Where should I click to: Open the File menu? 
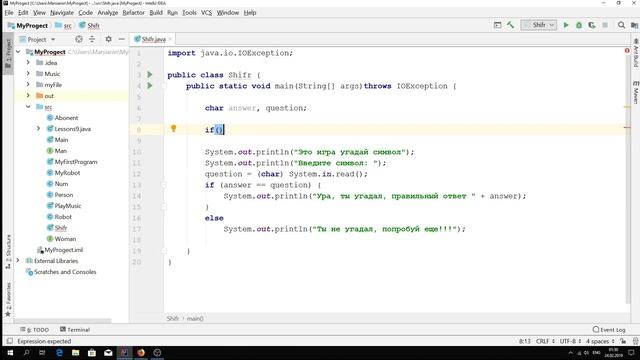[9, 13]
